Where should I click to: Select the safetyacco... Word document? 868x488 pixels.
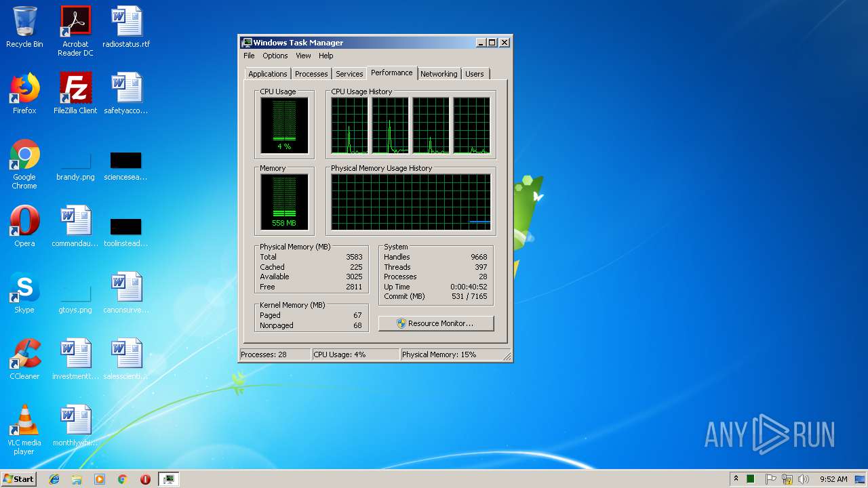pos(126,94)
